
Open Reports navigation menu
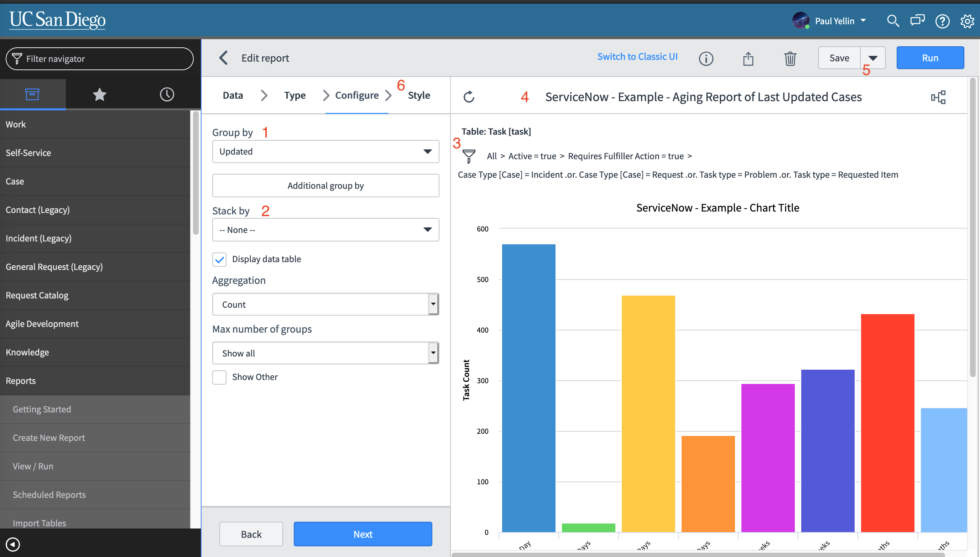tap(95, 381)
